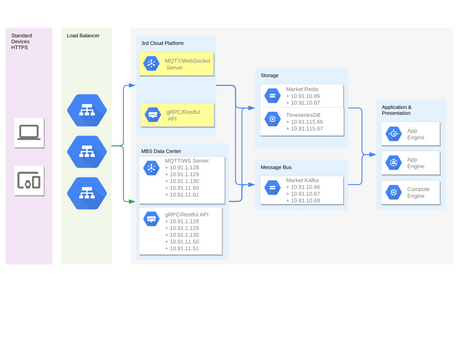Click the laptop device icon
This screenshot has width=466, height=360.
click(29, 133)
